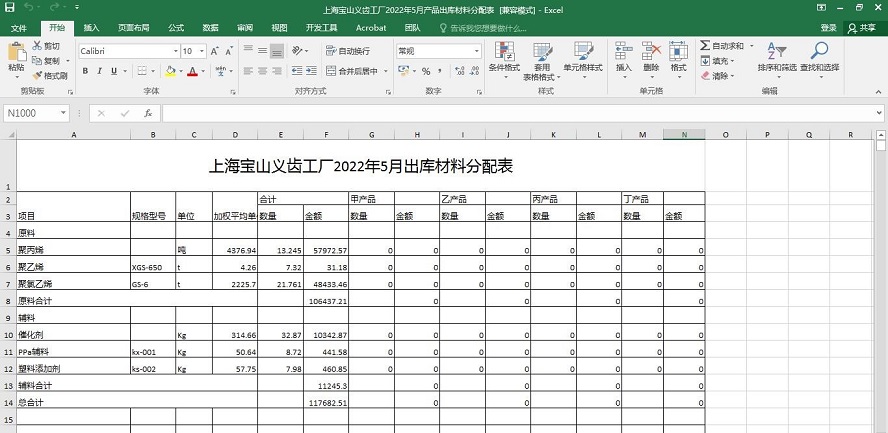Toggle Bold formatting
The image size is (888, 433).
[x=85, y=71]
